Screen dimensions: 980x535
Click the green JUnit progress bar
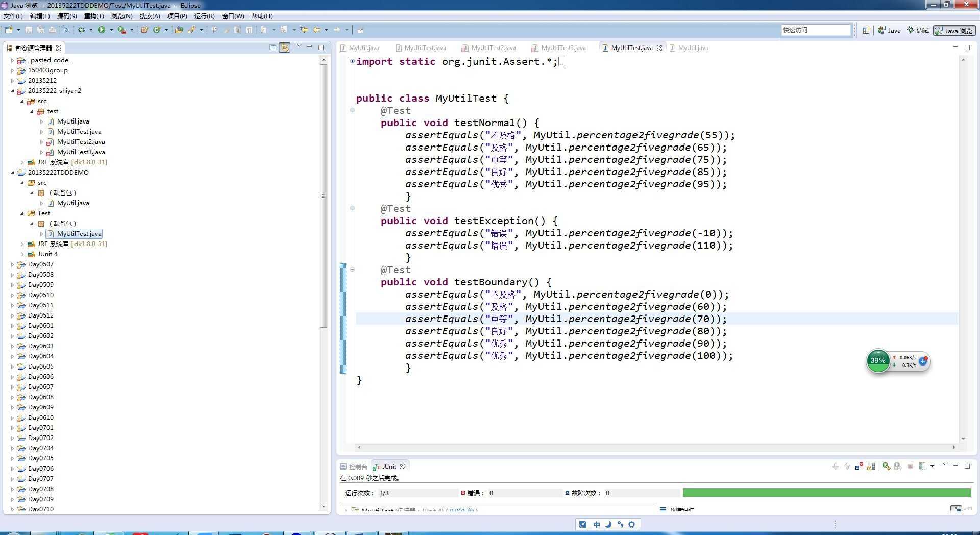pyautogui.click(x=826, y=493)
